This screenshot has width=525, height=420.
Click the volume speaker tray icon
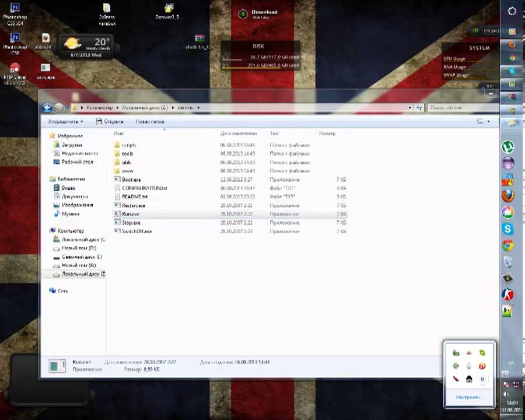coord(506,394)
